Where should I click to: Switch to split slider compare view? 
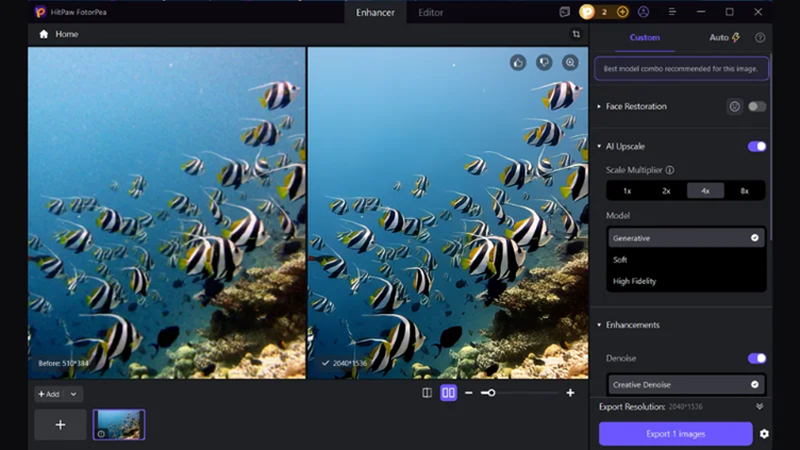tap(427, 393)
